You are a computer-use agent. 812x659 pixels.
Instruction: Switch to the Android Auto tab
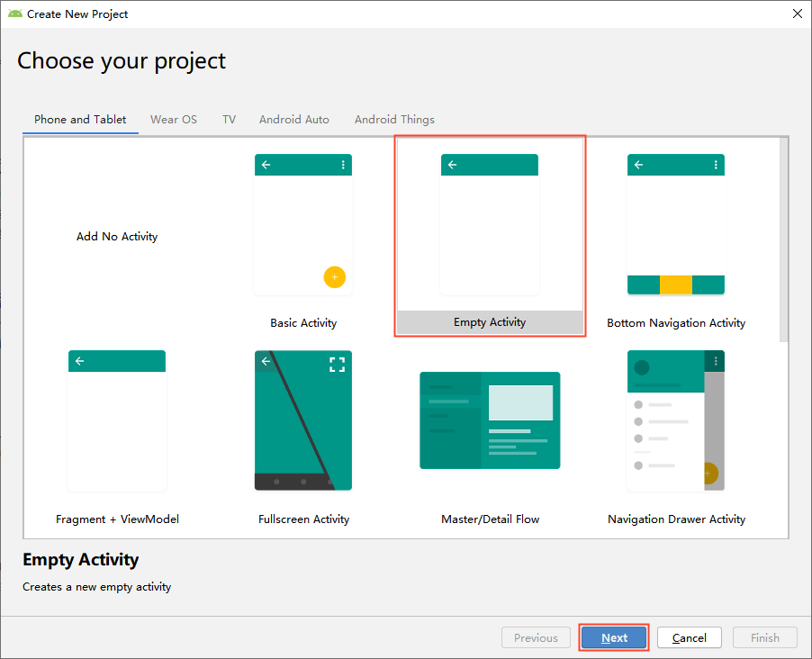294,120
